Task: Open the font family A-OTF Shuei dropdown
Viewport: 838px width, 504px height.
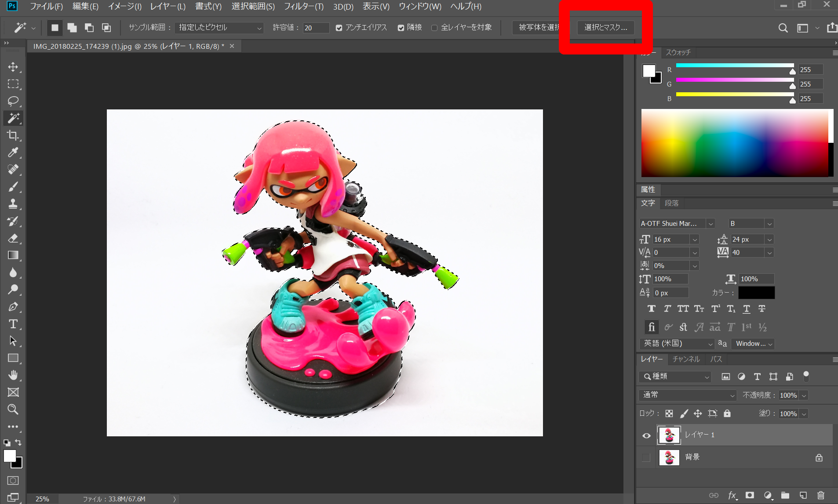Action: click(x=677, y=223)
